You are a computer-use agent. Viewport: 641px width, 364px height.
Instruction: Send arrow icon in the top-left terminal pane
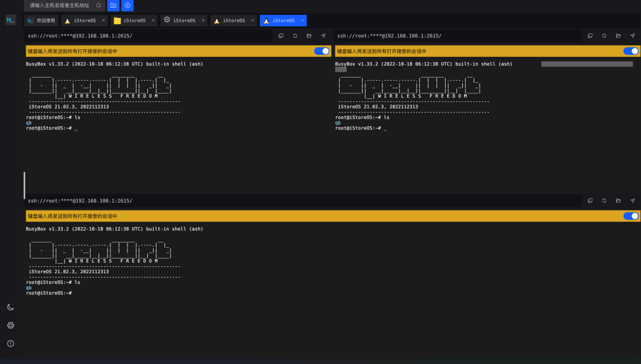tap(323, 36)
